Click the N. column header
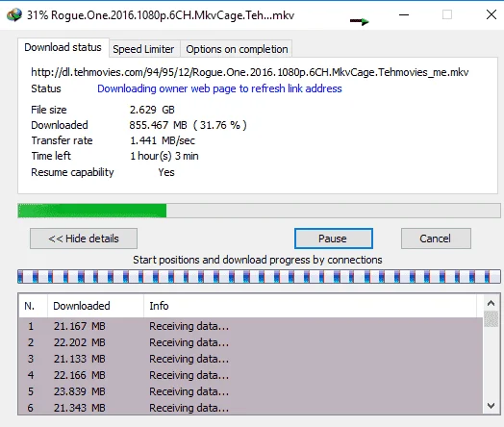504x427 pixels. tap(33, 306)
